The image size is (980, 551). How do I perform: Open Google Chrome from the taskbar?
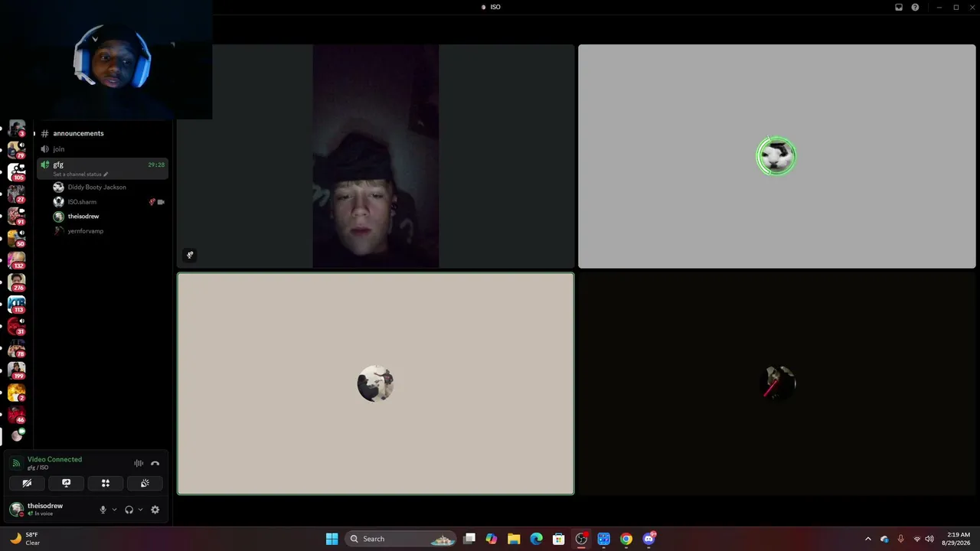626,539
